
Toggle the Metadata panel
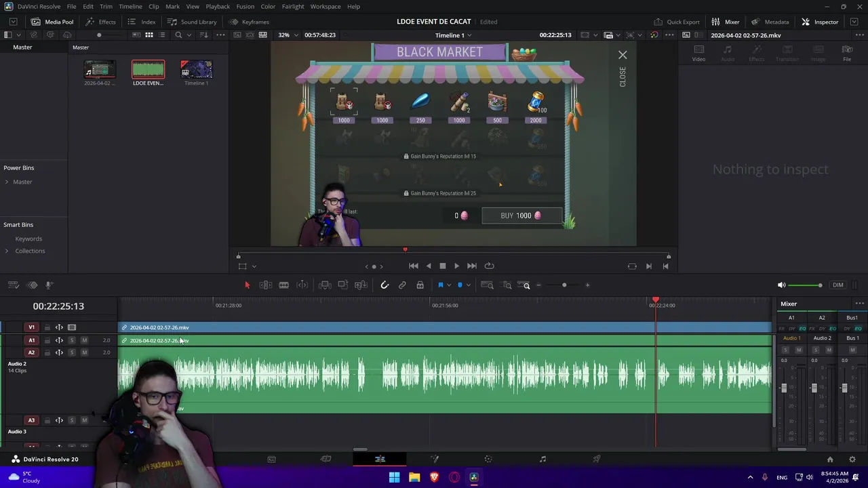coord(770,22)
